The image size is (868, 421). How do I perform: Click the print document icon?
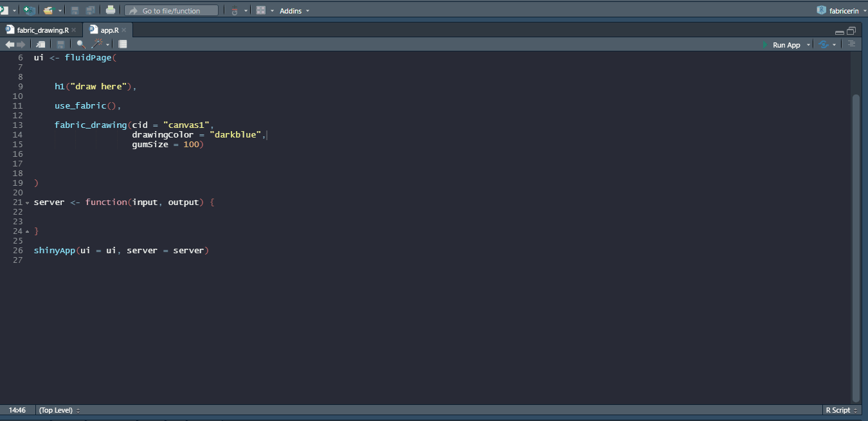pos(111,10)
